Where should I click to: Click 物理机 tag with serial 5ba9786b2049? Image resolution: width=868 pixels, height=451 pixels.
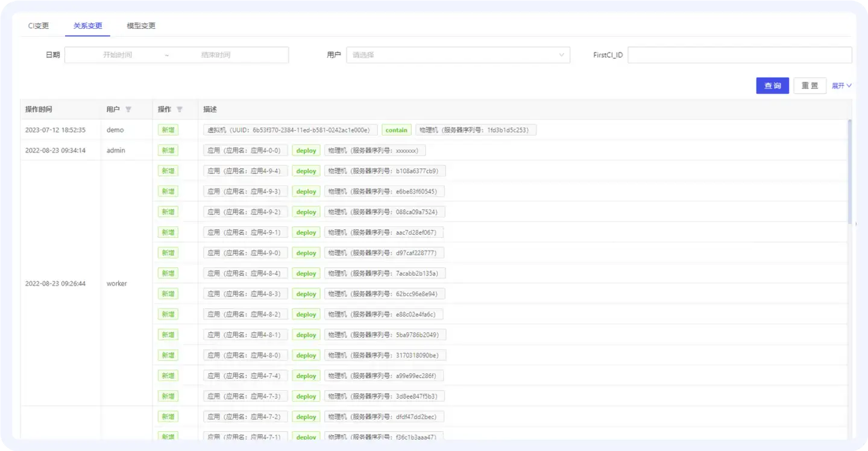click(x=385, y=335)
